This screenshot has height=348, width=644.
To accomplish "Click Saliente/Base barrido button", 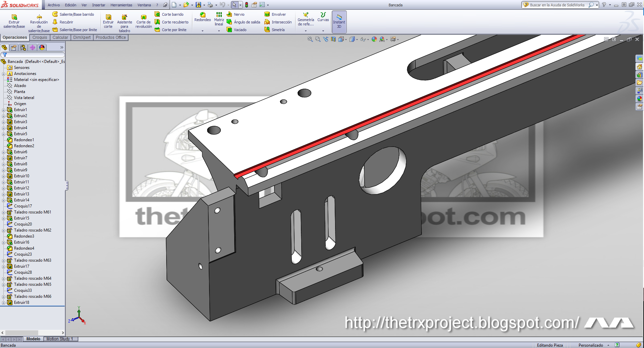I will 73,14.
